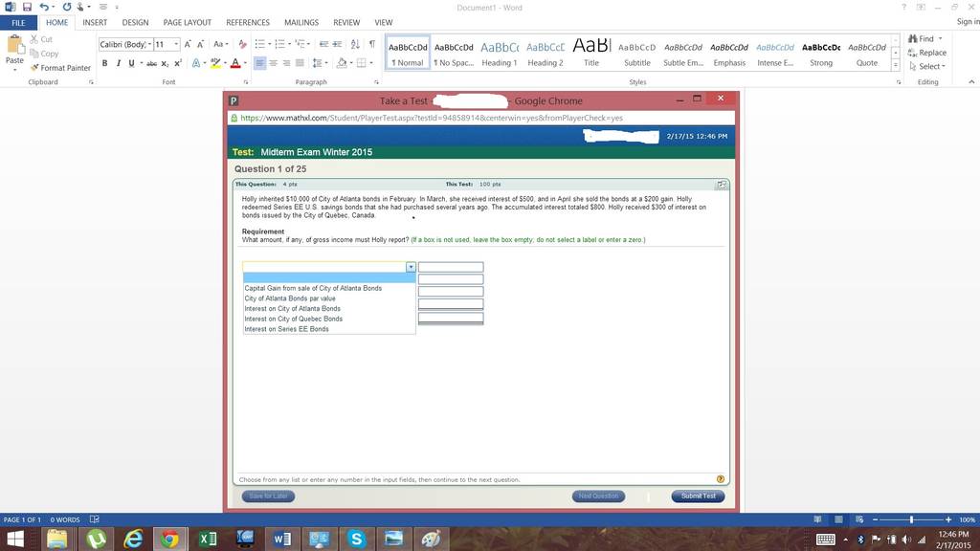Click Windows Start button

[15, 539]
